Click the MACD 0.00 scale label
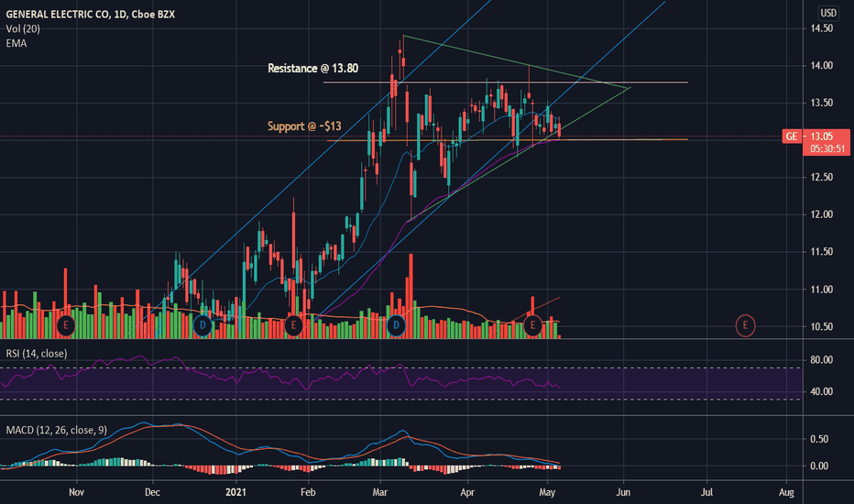 819,466
